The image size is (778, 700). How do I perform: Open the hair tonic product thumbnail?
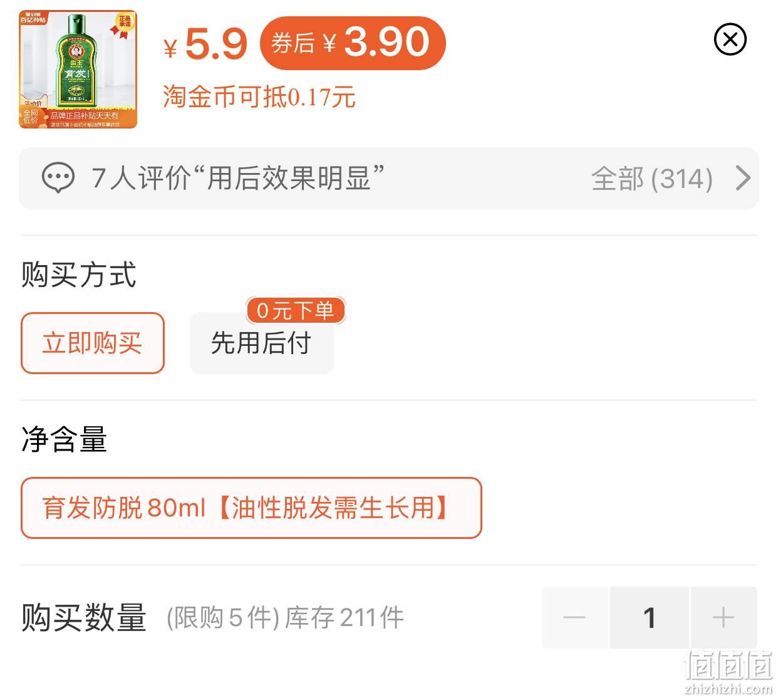pos(78,69)
